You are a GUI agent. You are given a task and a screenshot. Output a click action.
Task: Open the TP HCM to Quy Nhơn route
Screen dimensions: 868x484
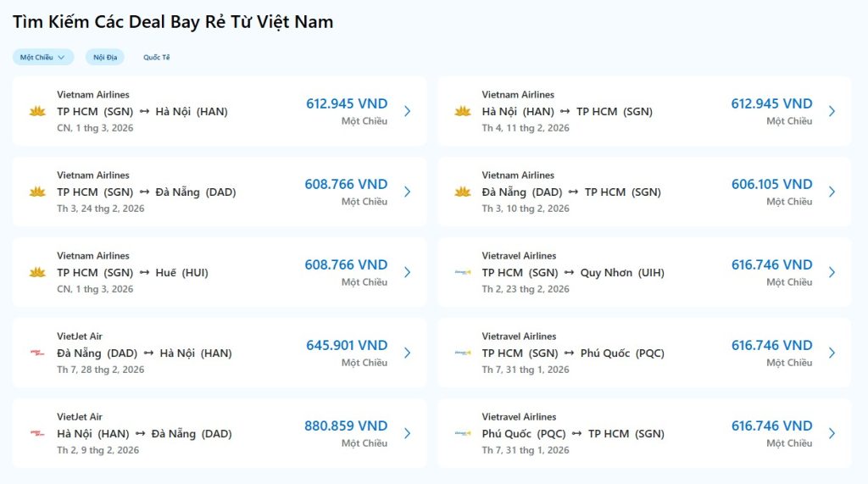coord(573,273)
